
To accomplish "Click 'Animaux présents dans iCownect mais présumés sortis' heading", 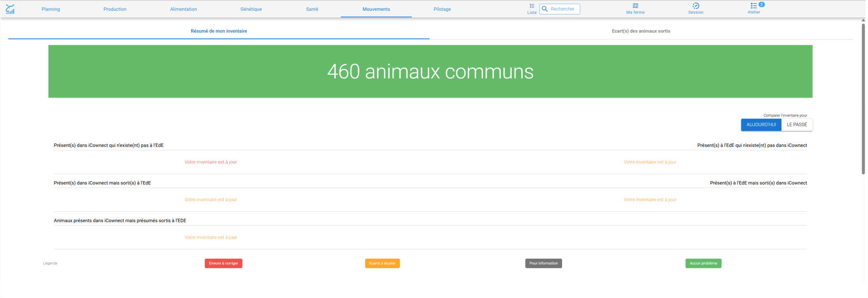I will point(120,221).
